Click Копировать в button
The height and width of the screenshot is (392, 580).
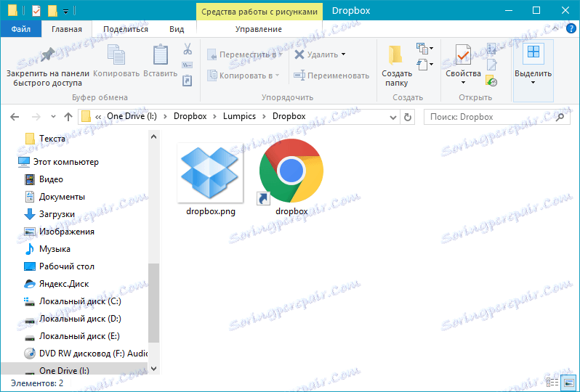point(243,75)
